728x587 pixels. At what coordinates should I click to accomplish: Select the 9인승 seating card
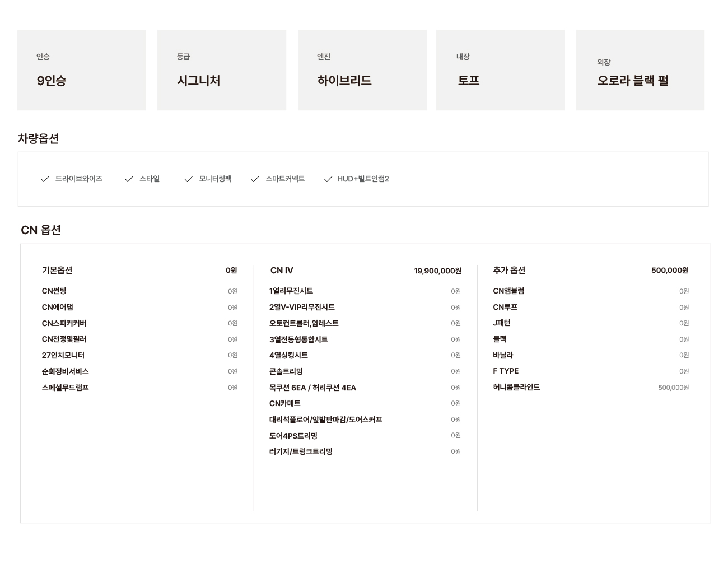pyautogui.click(x=81, y=70)
